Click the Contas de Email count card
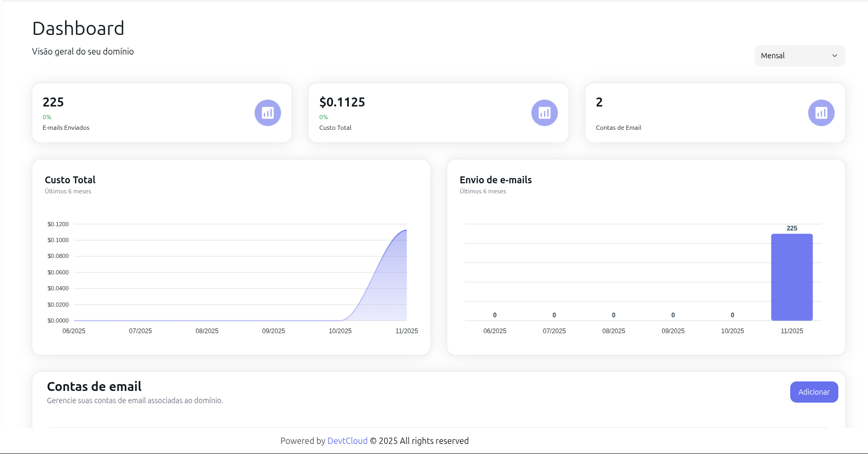The width and height of the screenshot is (868, 454). click(715, 113)
